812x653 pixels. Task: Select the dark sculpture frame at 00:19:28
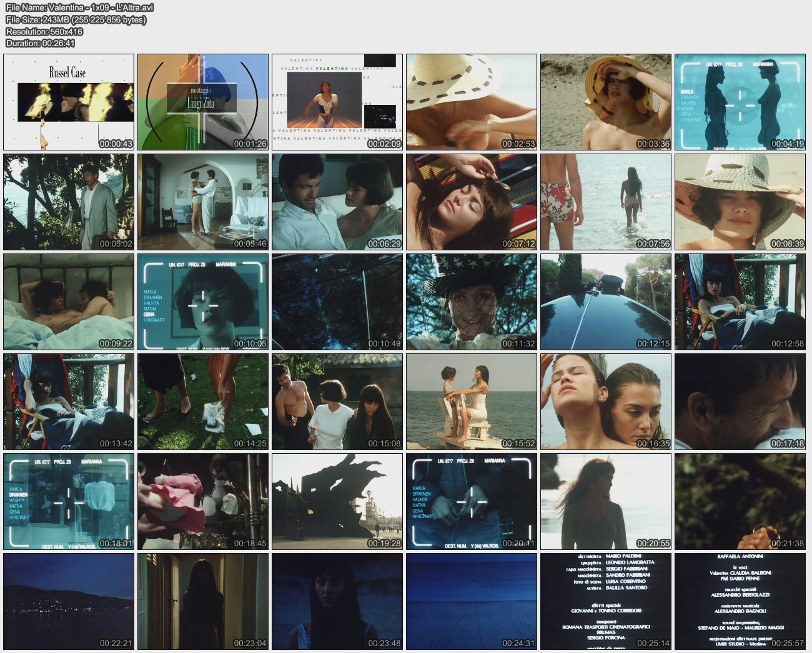click(x=337, y=501)
